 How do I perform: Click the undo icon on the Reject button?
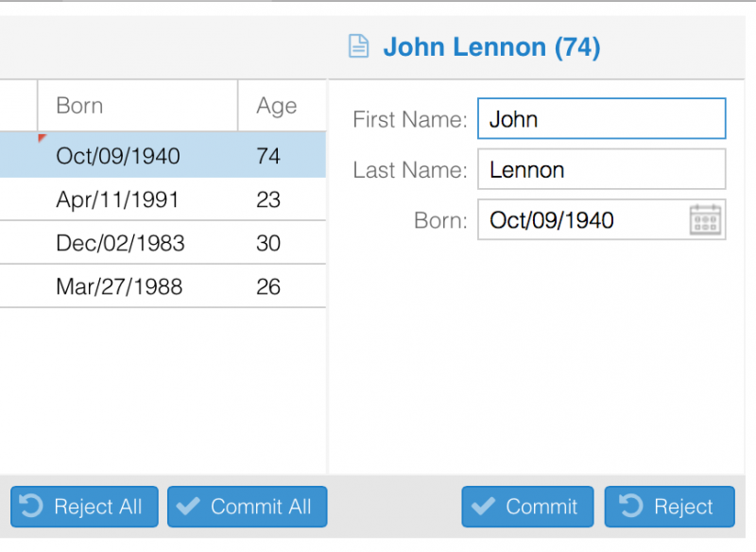pos(630,507)
